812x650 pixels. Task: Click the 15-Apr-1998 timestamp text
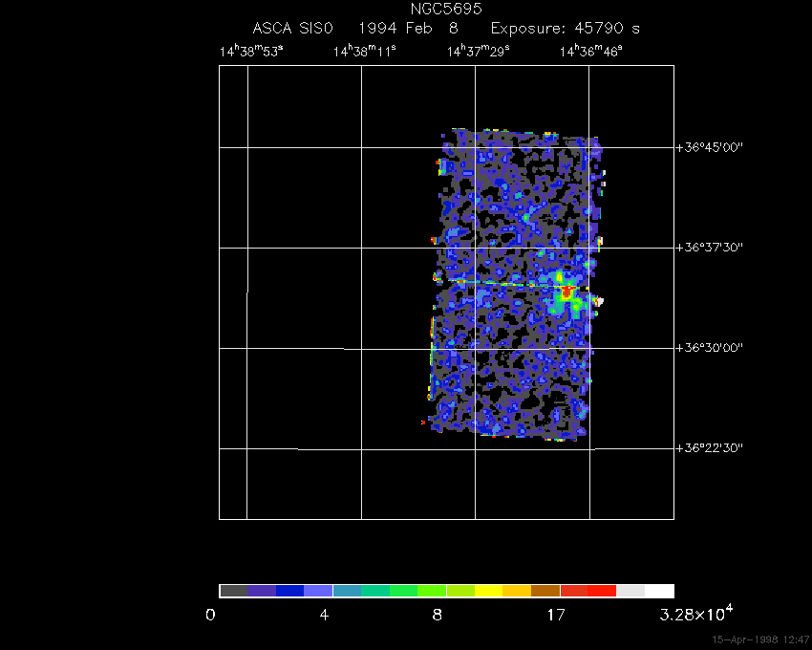[760, 639]
